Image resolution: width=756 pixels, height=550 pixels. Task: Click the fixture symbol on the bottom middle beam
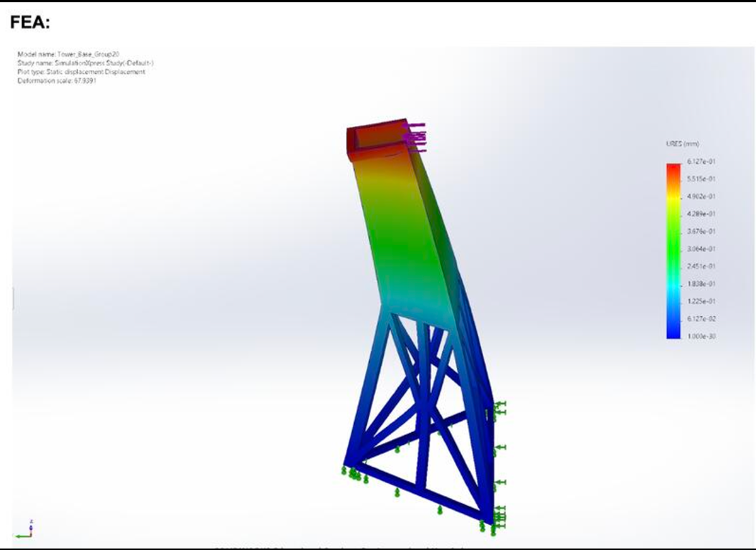point(396,493)
